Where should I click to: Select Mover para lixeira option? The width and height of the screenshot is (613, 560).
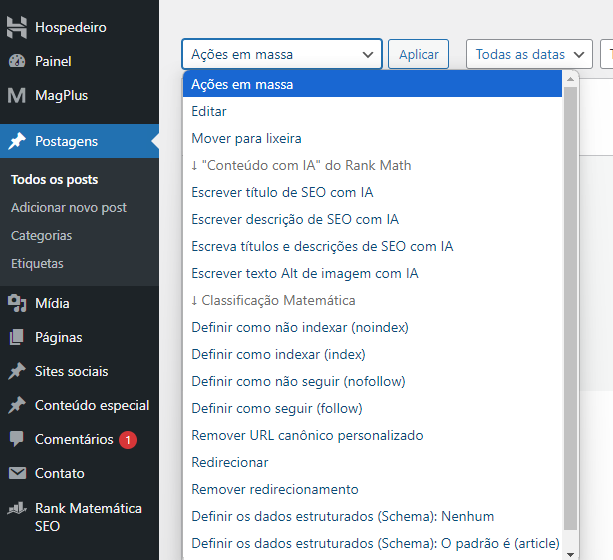[x=246, y=138]
